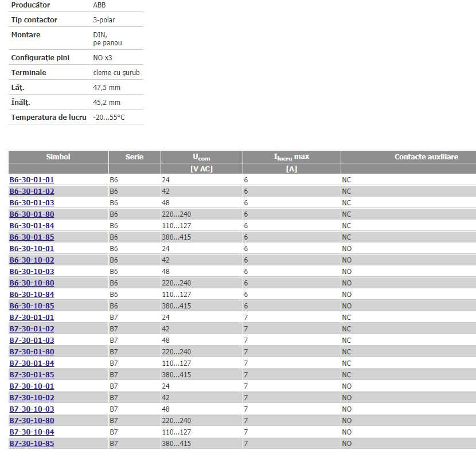Click the 42 voltage cell in row B7-30-01-02

[x=166, y=329]
